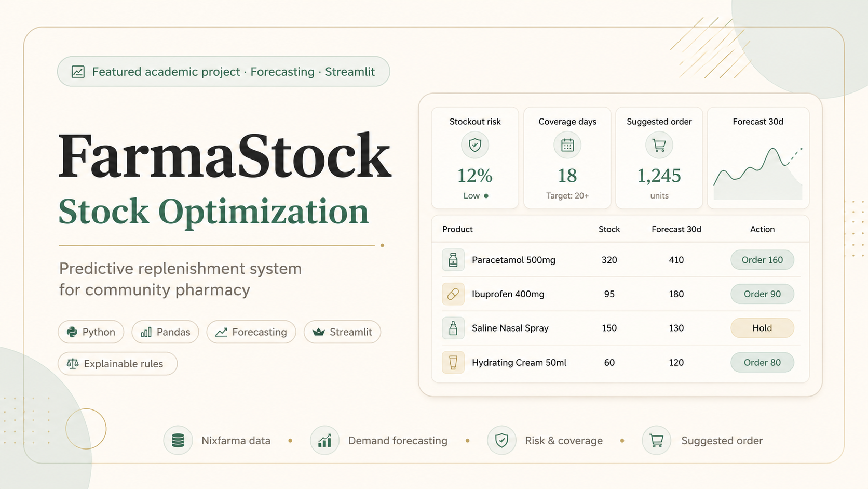Select the Forecasting tag with trend icon
868x489 pixels.
(x=251, y=332)
